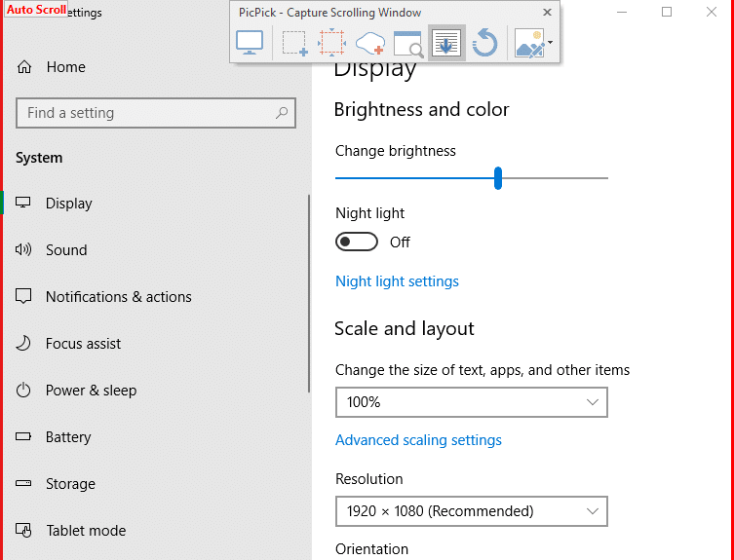Screen dimensions: 734x560
Task: Click the brightness slider handle
Action: point(498,178)
